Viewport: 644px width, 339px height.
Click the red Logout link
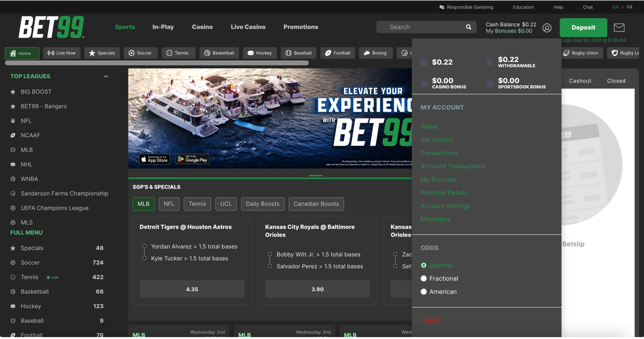(430, 320)
